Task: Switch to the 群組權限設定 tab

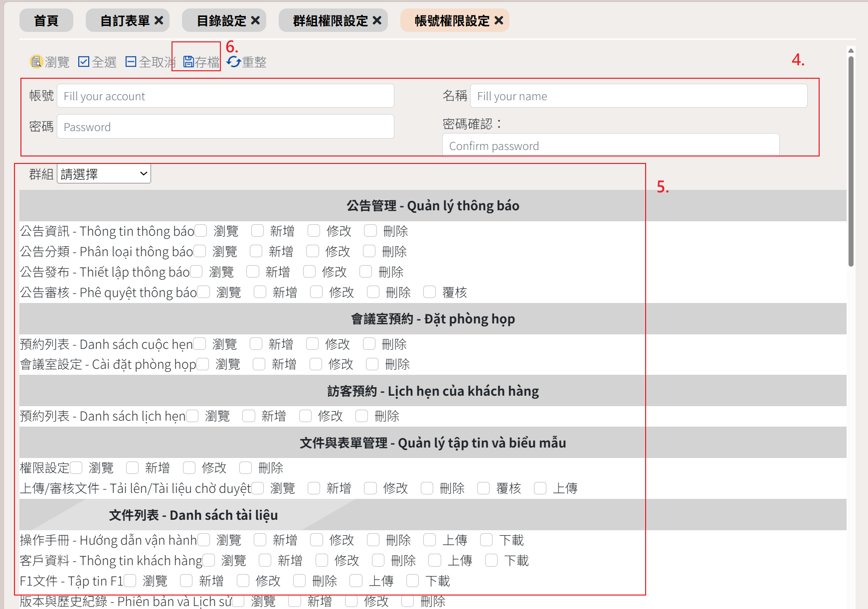Action: tap(330, 20)
